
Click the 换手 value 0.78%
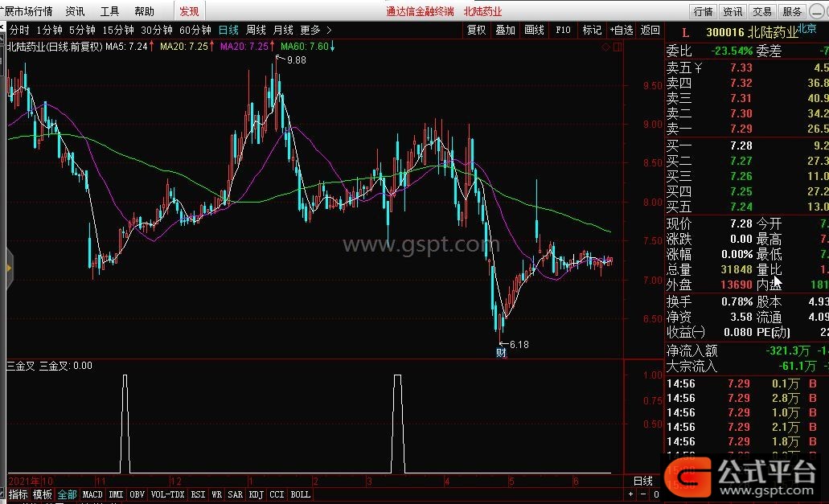coord(737,301)
